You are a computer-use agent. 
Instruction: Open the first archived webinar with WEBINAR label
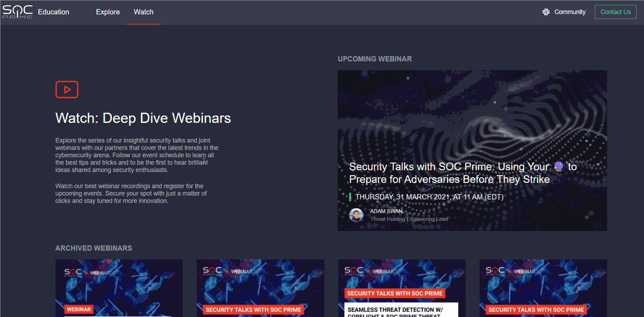(x=119, y=288)
